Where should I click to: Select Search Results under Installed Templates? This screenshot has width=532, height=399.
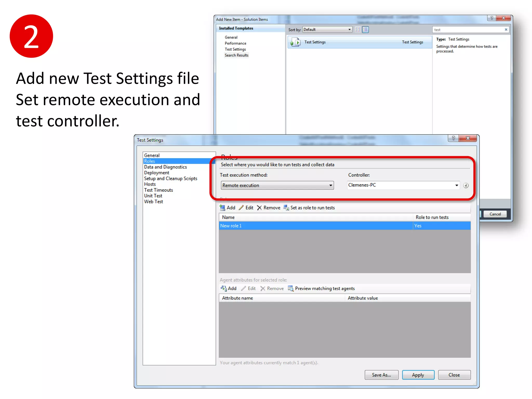point(236,55)
